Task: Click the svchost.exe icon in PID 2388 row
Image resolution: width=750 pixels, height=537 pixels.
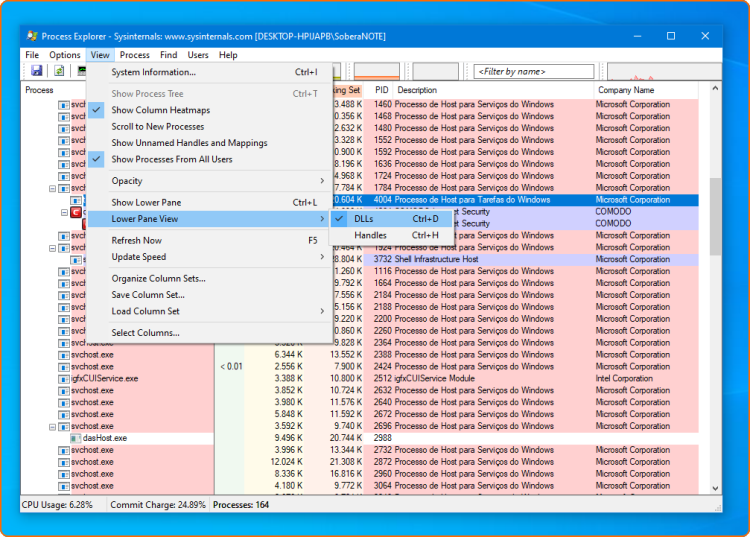Action: 64,355
